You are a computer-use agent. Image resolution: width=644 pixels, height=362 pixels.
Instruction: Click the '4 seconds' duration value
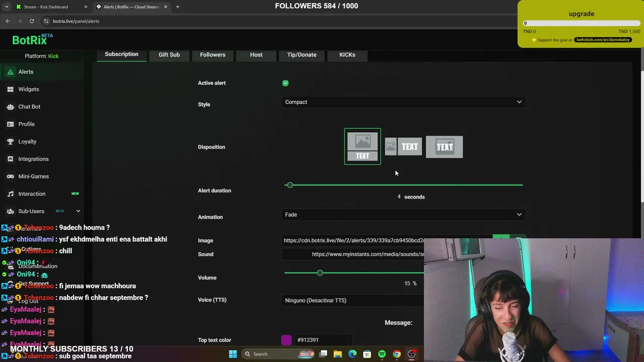coord(411,197)
